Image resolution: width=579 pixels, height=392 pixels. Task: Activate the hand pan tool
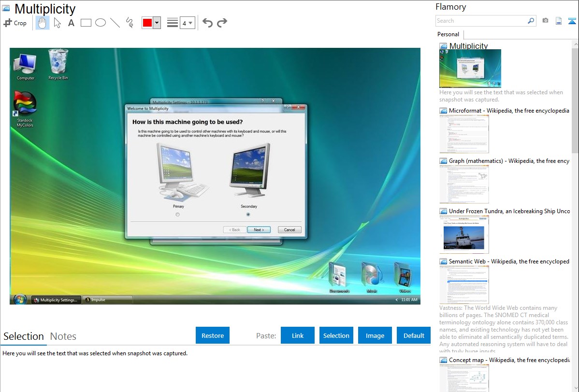[43, 23]
